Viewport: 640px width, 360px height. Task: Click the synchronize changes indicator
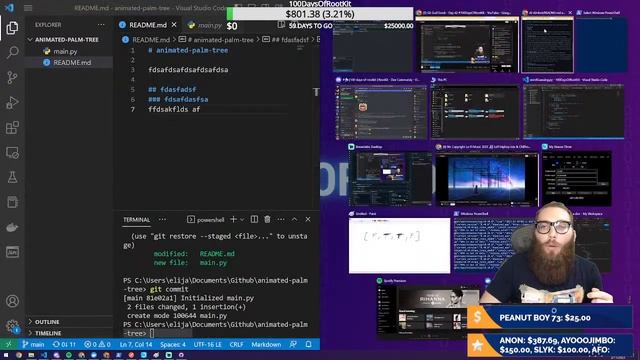[64, 344]
